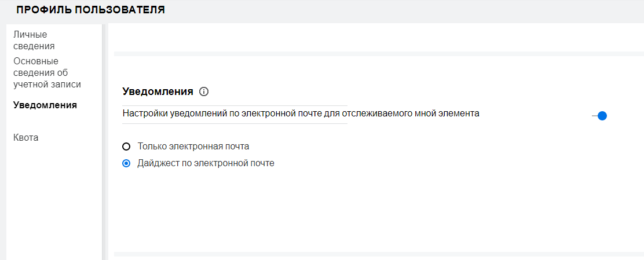Click the Дайджест по электронной почте label text
644x260 pixels.
click(206, 163)
